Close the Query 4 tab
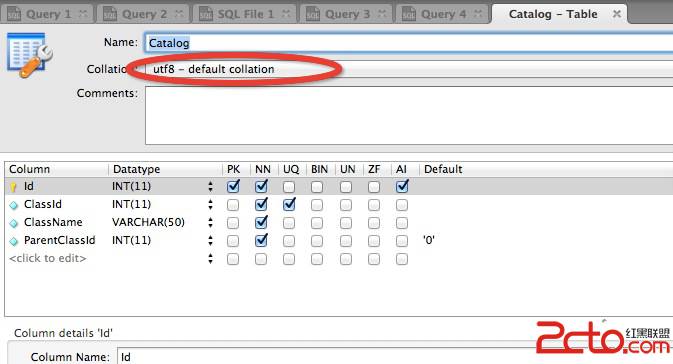The image size is (673, 364). coord(478,14)
